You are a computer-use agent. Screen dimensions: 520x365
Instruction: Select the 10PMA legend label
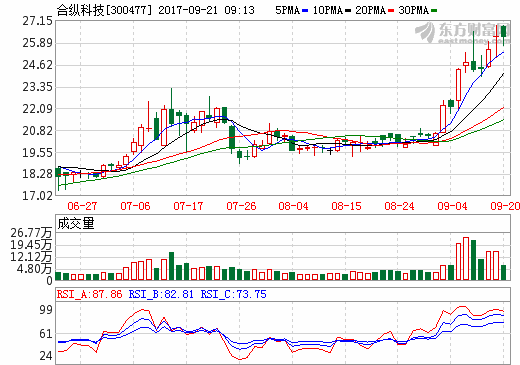328,10
